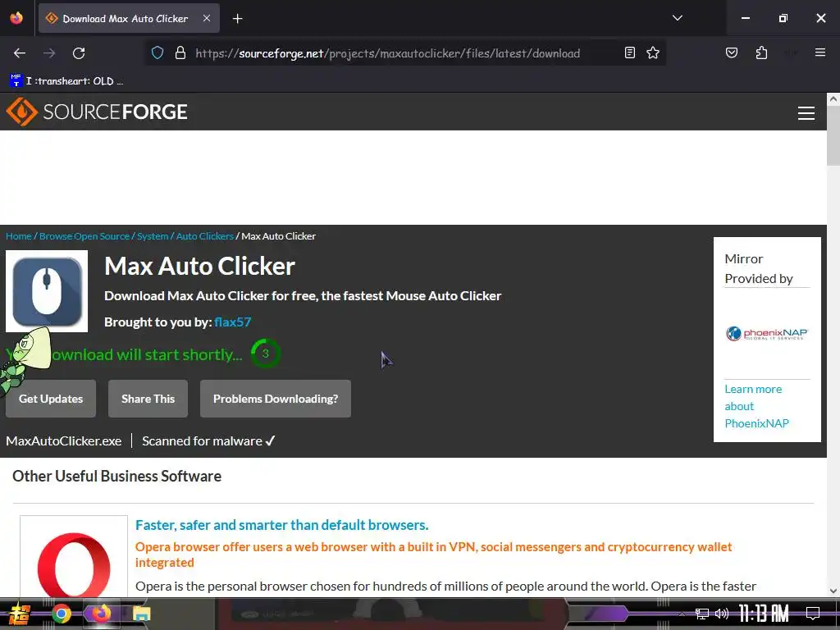Viewport: 840px width, 630px height.
Task: Open Learn more about PhoenixNAP link
Action: [756, 406]
